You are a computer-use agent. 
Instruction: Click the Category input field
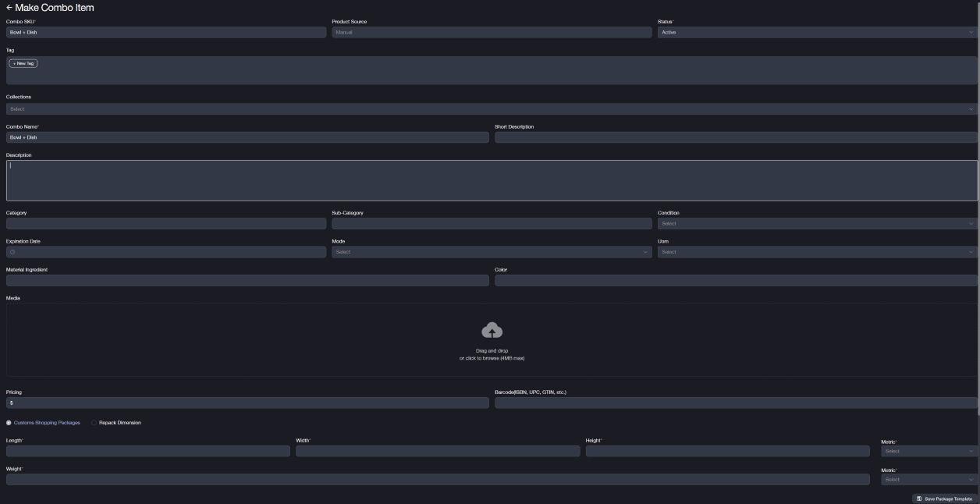point(166,224)
